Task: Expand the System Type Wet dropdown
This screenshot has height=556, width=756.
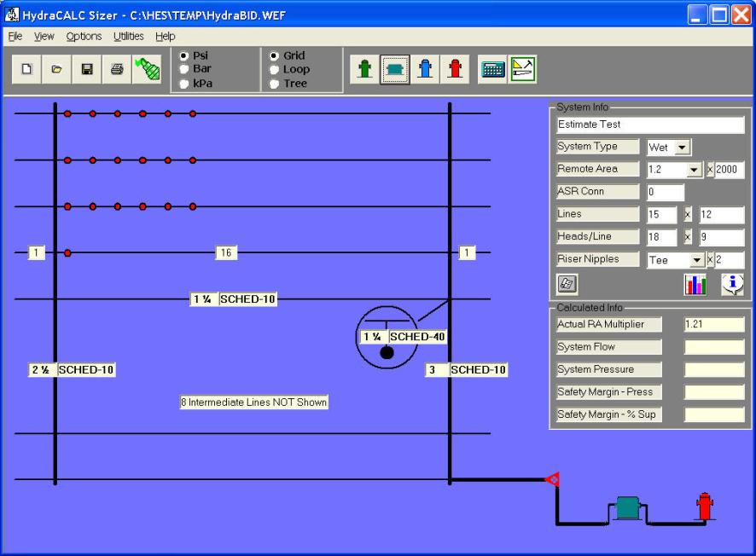Action: tap(683, 148)
